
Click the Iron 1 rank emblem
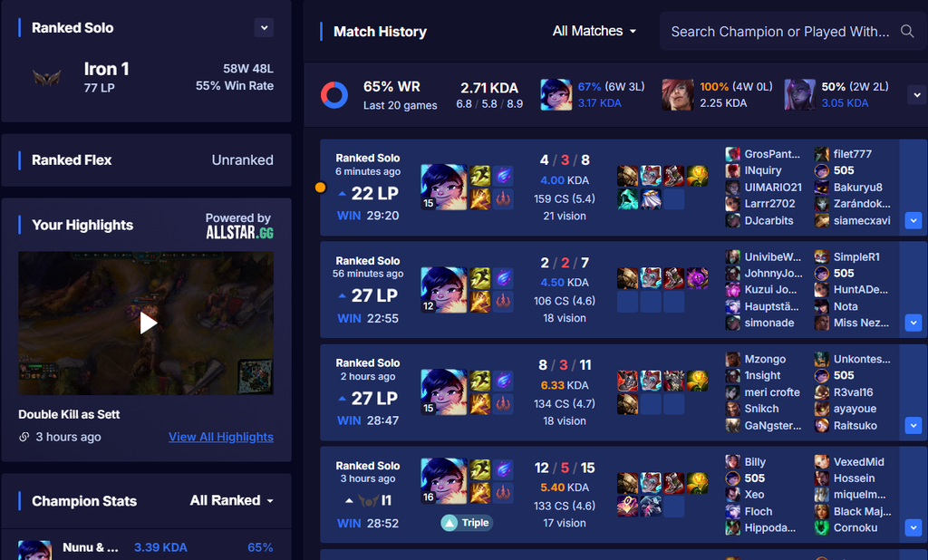point(47,77)
